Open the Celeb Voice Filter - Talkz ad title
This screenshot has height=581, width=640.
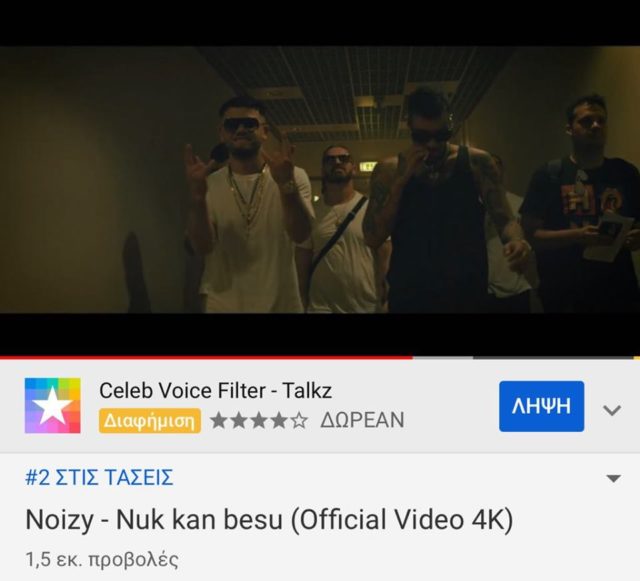click(x=215, y=390)
